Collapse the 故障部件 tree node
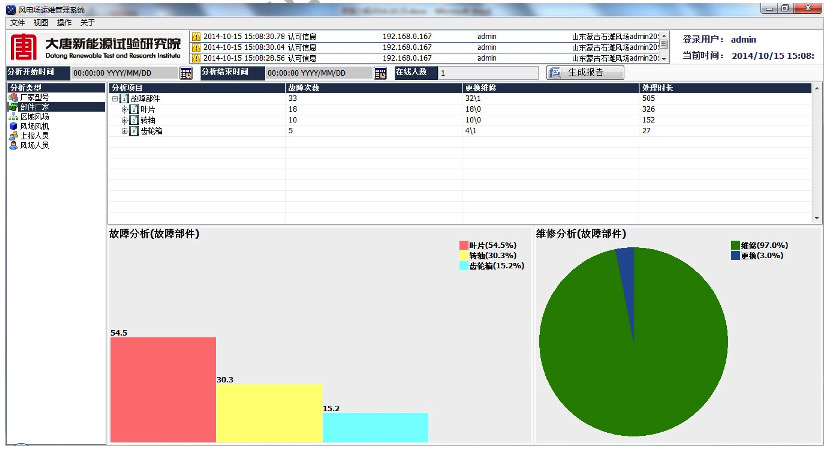 click(115, 99)
